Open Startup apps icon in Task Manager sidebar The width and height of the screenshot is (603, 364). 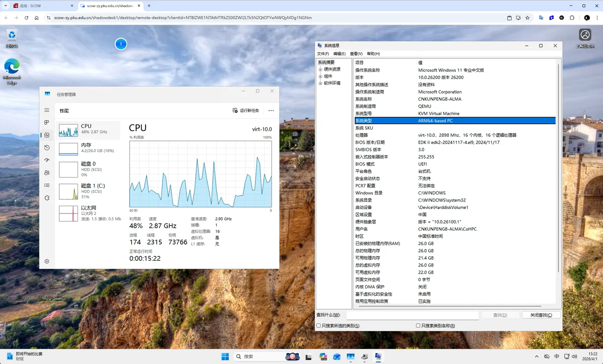pos(47,160)
